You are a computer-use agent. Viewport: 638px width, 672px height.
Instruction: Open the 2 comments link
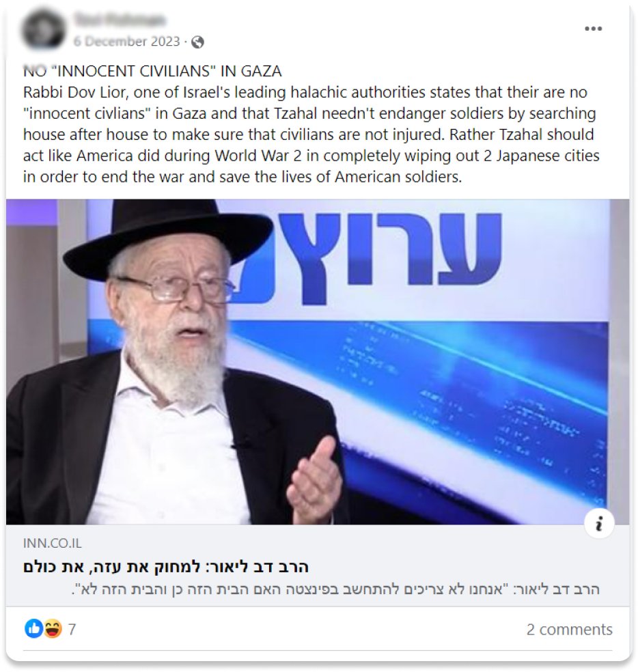(x=570, y=629)
